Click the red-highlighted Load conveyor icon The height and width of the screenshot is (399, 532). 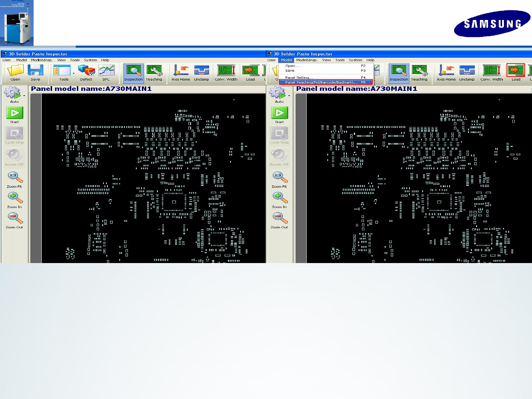(516, 70)
